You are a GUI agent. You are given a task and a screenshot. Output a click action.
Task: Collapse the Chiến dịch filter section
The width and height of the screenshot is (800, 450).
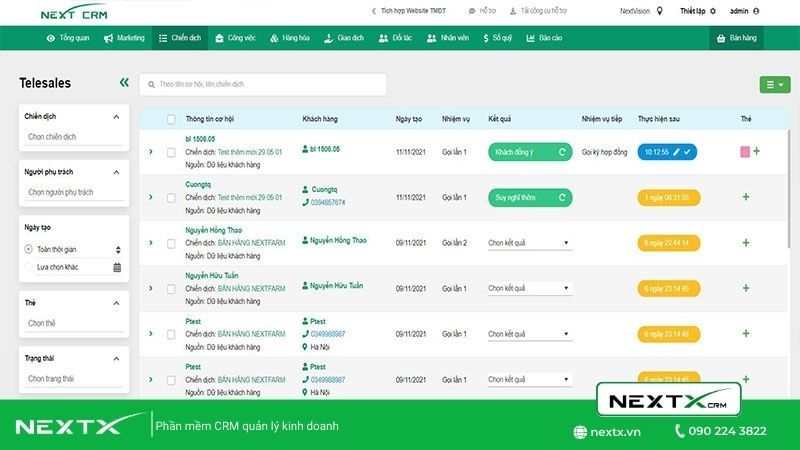pyautogui.click(x=116, y=117)
